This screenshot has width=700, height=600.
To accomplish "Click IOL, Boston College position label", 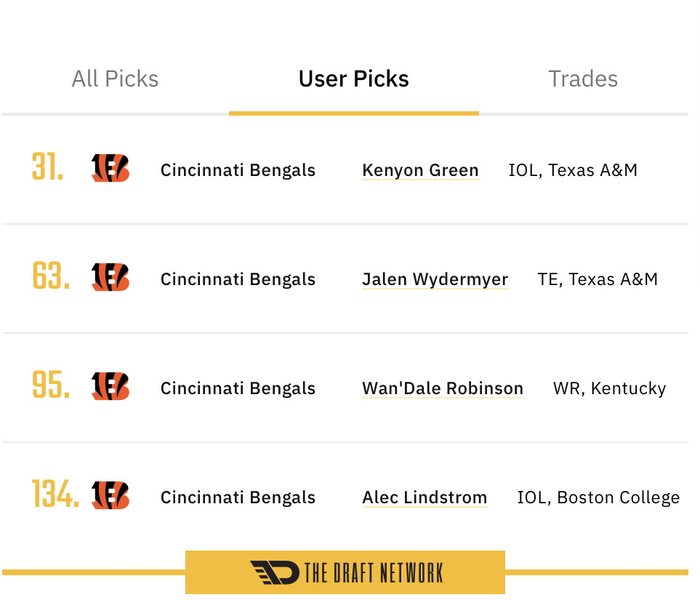I will coord(598,497).
